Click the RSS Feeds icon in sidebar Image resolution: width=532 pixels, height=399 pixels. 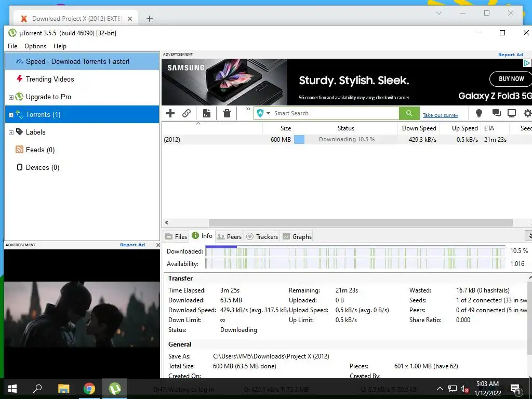pyautogui.click(x=19, y=150)
